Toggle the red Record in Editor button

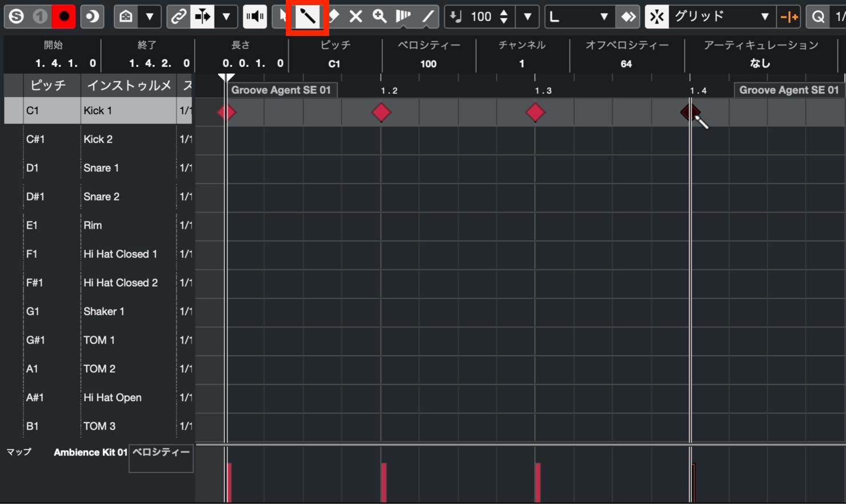point(63,17)
